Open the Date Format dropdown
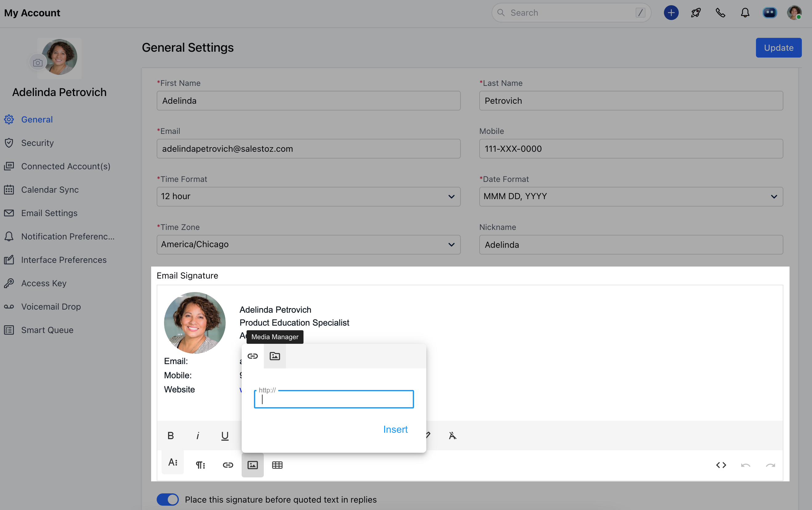The width and height of the screenshot is (812, 510). click(631, 196)
